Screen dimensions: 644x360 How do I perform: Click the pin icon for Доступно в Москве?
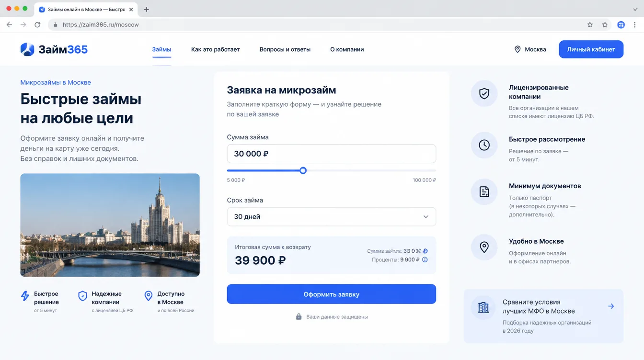(149, 296)
